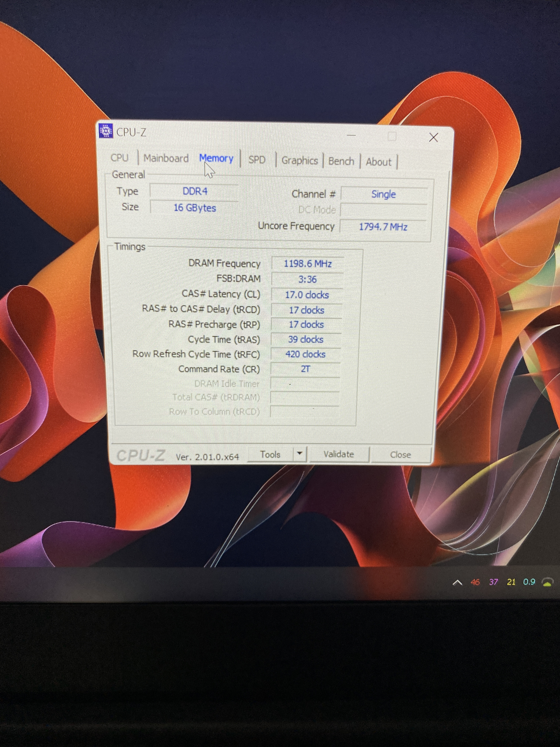
Task: Show hidden system tray icons chevron
Action: click(x=457, y=582)
